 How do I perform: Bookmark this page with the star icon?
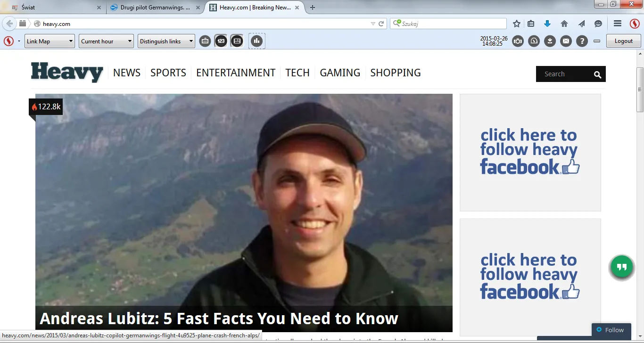pyautogui.click(x=517, y=24)
